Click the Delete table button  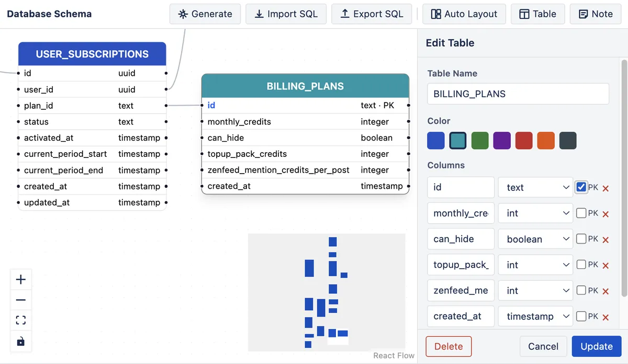click(448, 346)
